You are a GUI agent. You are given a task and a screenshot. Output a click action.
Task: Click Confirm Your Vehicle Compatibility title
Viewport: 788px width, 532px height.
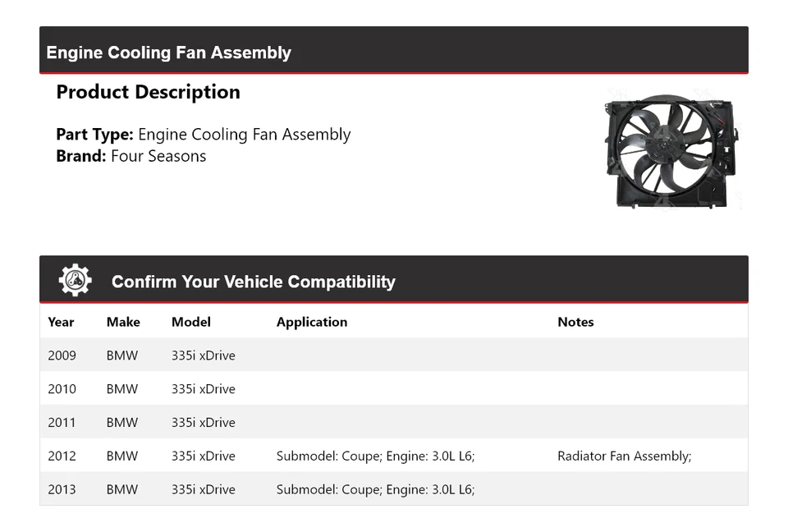pyautogui.click(x=253, y=282)
